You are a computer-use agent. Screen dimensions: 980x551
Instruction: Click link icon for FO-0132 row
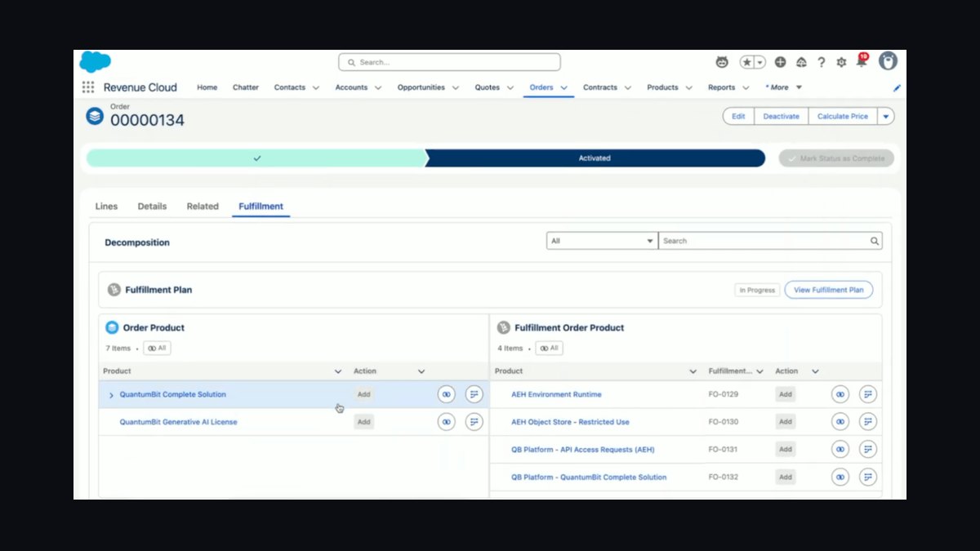point(840,477)
